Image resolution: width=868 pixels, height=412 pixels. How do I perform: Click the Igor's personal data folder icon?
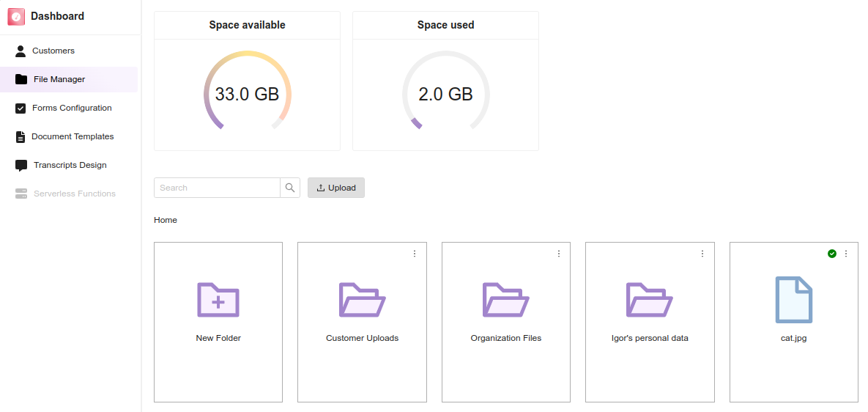coord(650,300)
